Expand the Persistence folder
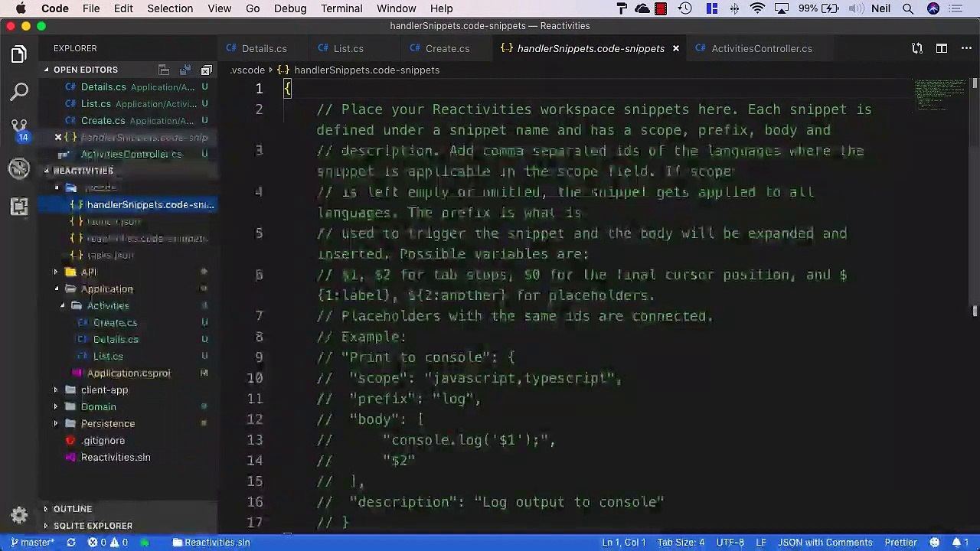 click(108, 423)
